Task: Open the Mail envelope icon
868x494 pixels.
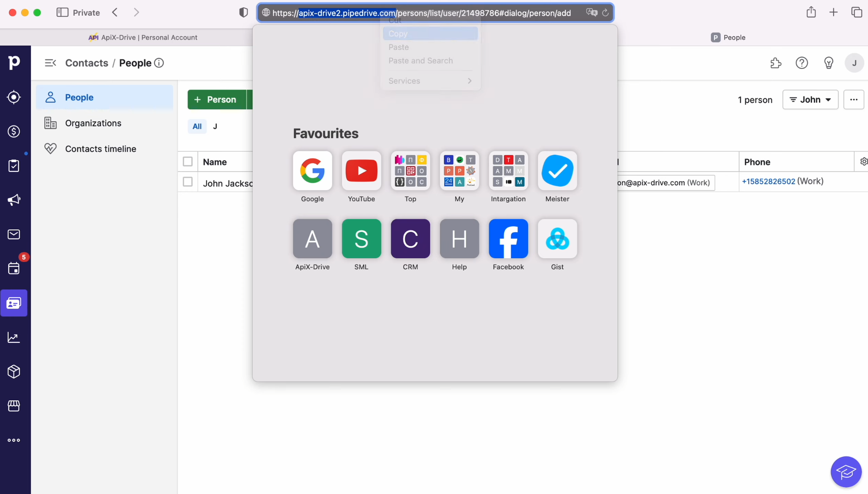Action: pos(14,234)
